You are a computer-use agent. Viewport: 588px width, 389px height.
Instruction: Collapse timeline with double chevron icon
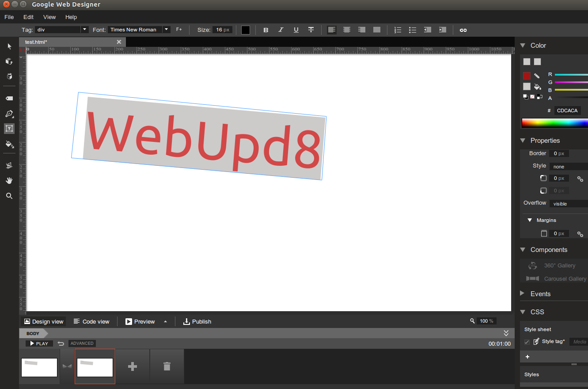[506, 333]
